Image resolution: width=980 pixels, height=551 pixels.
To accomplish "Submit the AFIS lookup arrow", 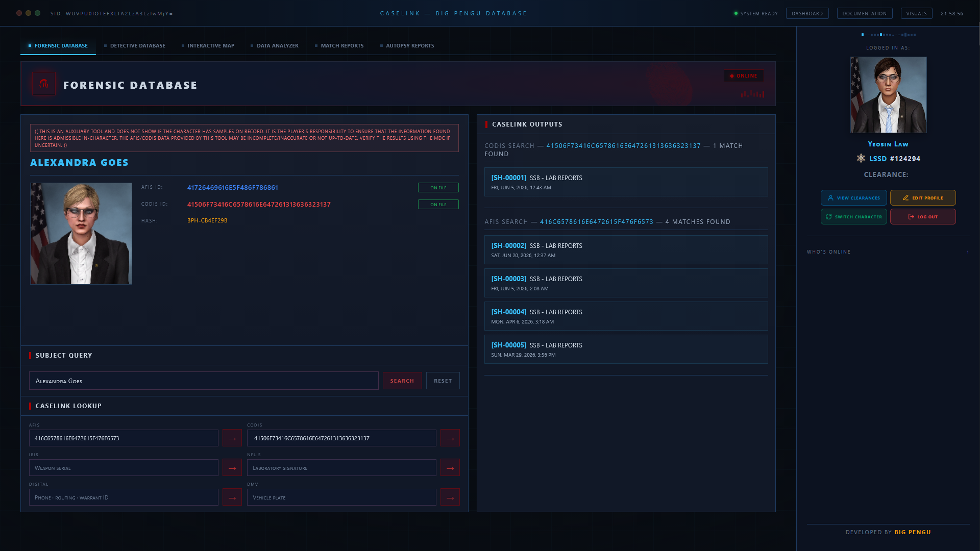I will (232, 438).
